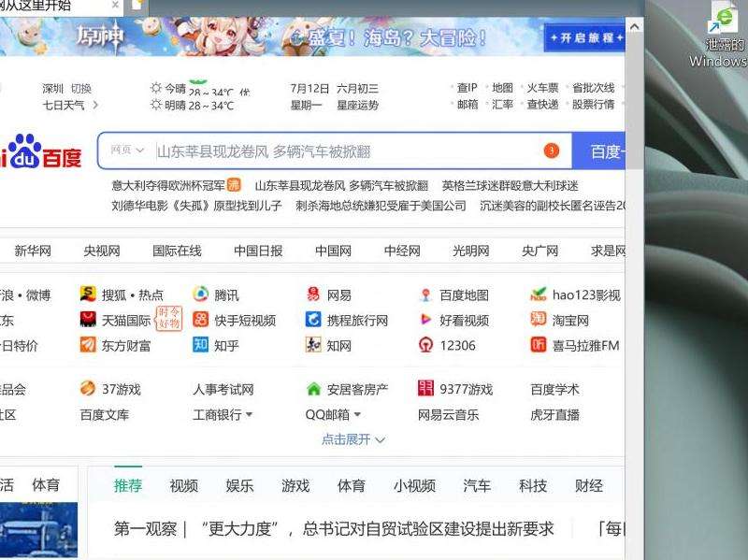This screenshot has width=748, height=560.
Task: Open Taobao shopping icon
Action: [539, 320]
